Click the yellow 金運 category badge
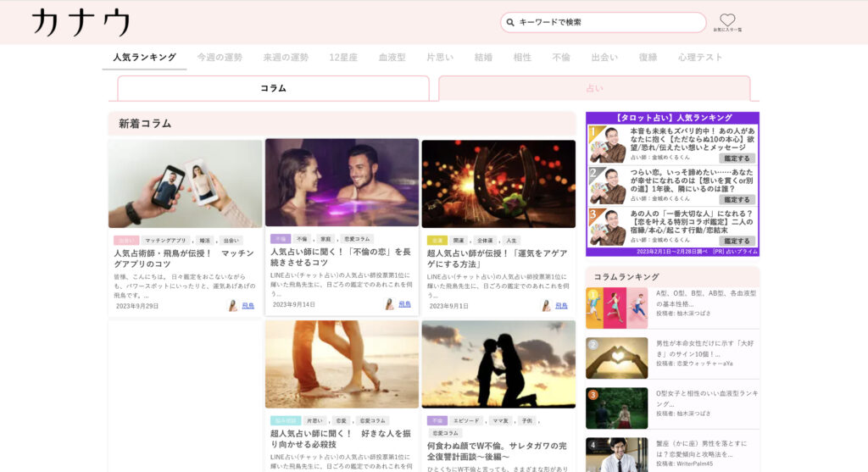 [x=437, y=241]
